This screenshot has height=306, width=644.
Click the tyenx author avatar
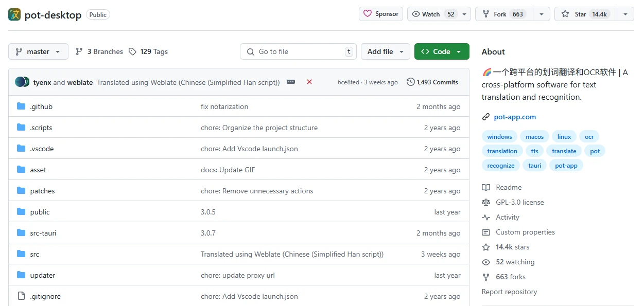(20, 82)
